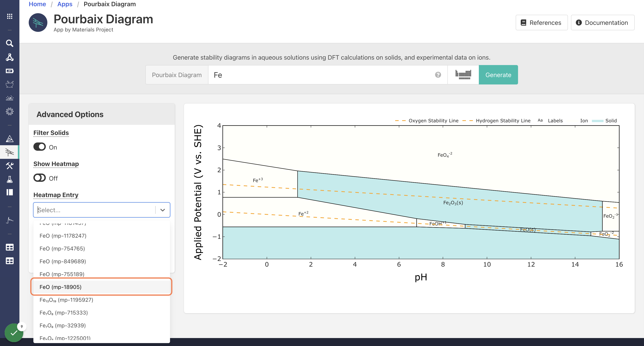Click the green checkmark status badge
The height and width of the screenshot is (346, 644).
[14, 333]
